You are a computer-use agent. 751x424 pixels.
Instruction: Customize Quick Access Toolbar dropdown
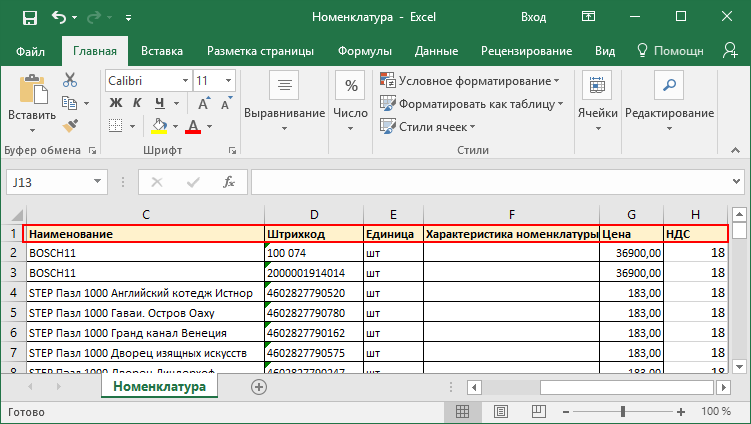(x=128, y=18)
